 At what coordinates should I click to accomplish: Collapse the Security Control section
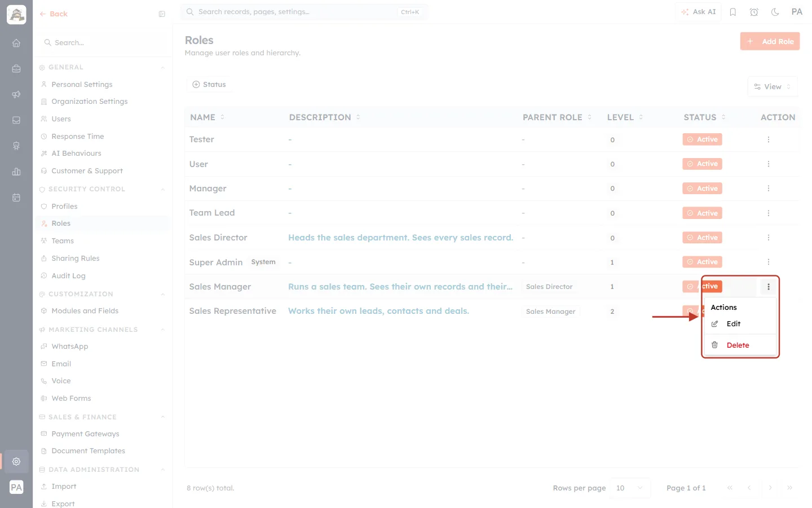162,190
